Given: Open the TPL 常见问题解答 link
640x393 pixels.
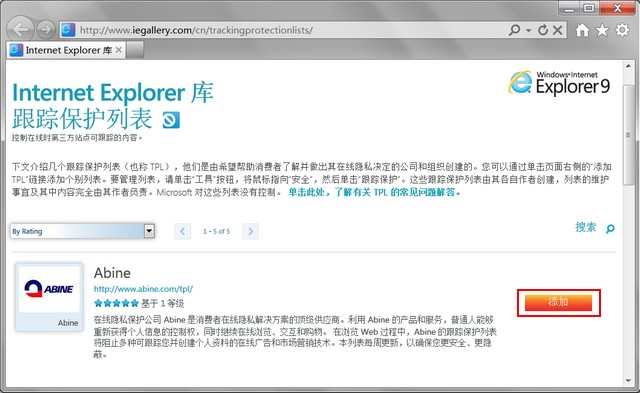Looking at the screenshot, I should pyautogui.click(x=374, y=192).
